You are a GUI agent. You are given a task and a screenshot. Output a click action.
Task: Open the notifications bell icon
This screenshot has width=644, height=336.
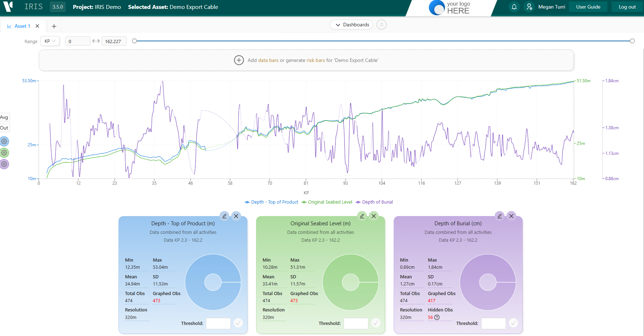coord(514,7)
